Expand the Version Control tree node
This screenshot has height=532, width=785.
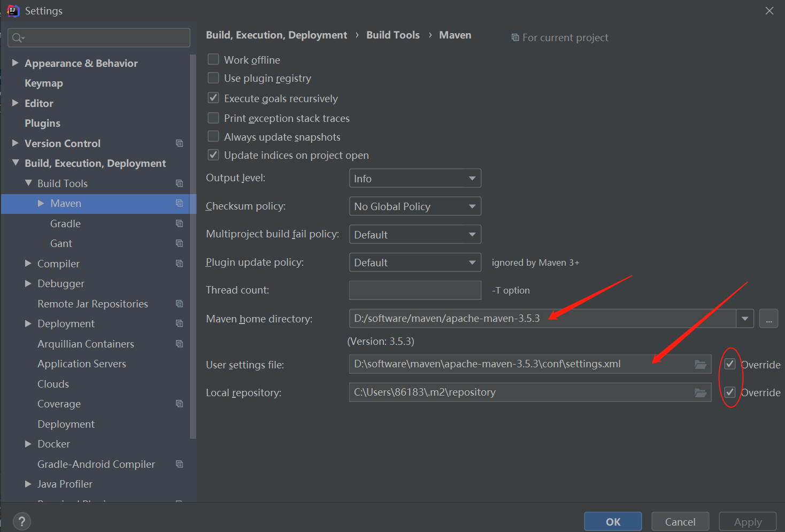tap(15, 143)
